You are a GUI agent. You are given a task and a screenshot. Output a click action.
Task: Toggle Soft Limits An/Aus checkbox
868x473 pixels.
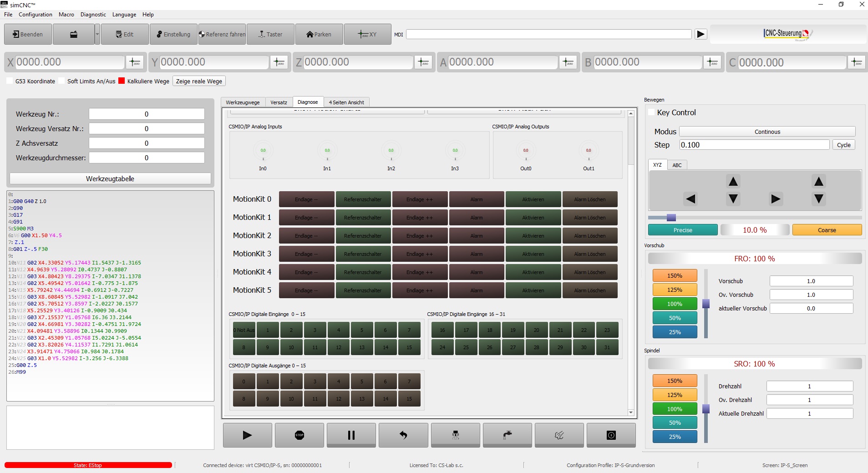point(62,81)
